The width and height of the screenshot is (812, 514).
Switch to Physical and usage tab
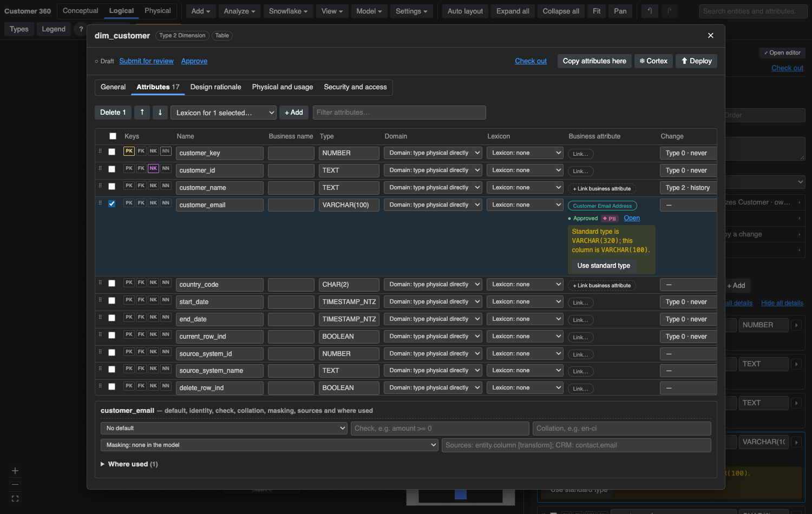tap(283, 87)
